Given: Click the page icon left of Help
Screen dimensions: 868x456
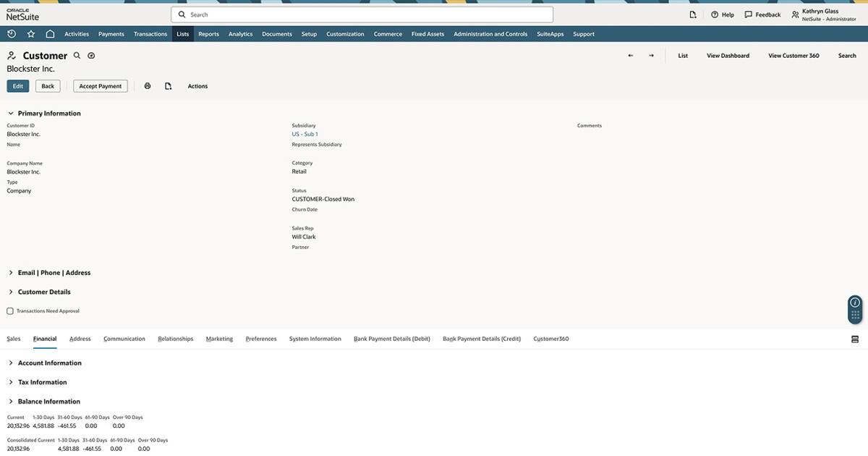Looking at the screenshot, I should tap(692, 14).
